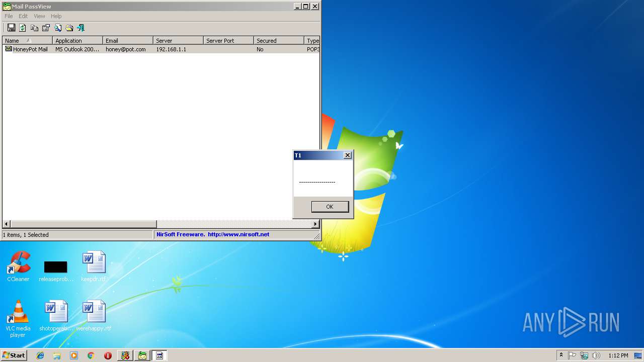
Task: Maximize the Mail PassView window
Action: pyautogui.click(x=305, y=7)
